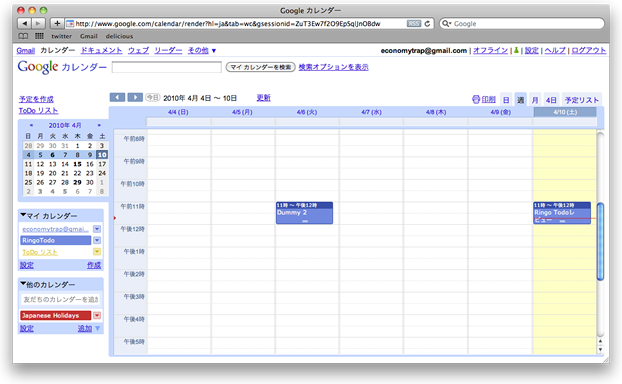Viewport: 622px width, 384px height.
Task: Click 更新 refresh link
Action: (263, 98)
